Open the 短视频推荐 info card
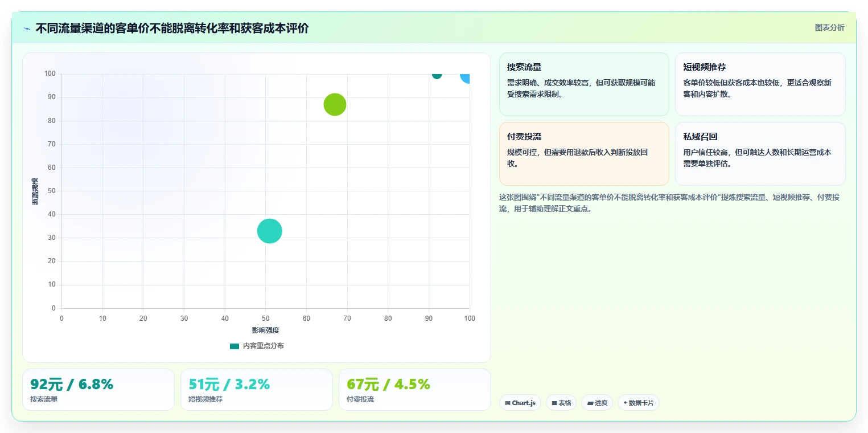 [760, 84]
